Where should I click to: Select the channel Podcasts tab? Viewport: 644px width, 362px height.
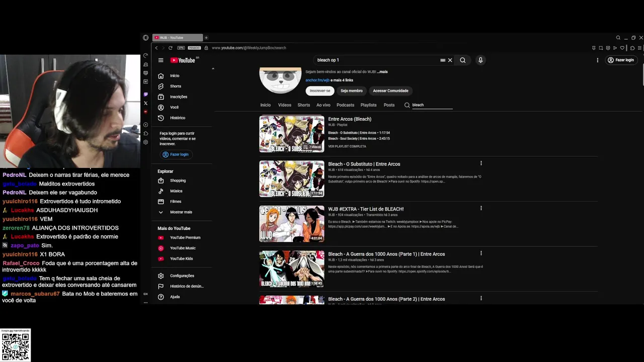(x=345, y=105)
